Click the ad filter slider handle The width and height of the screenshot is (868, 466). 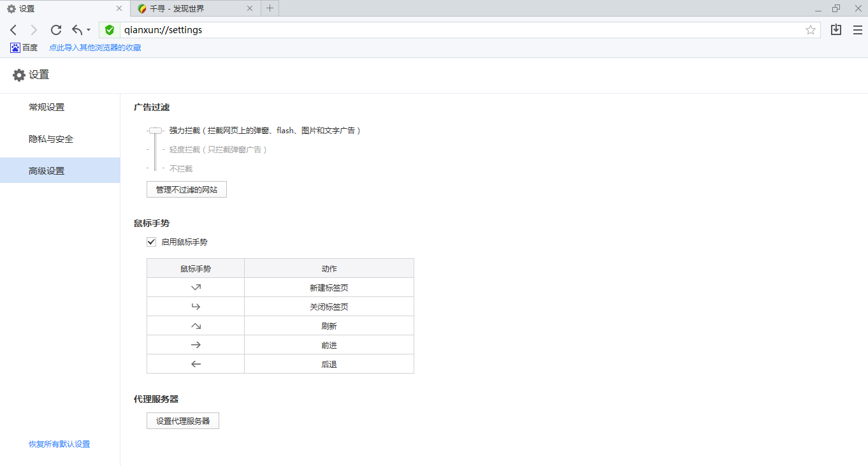coord(156,131)
